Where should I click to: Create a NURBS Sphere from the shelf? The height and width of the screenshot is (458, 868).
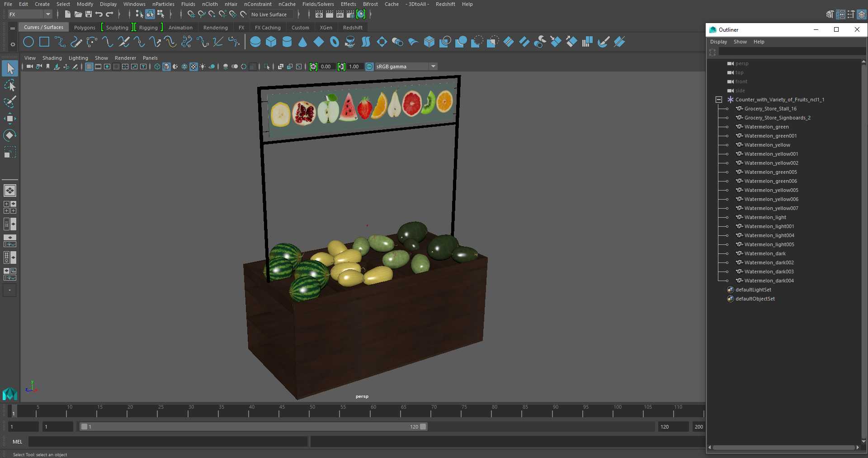(x=255, y=42)
